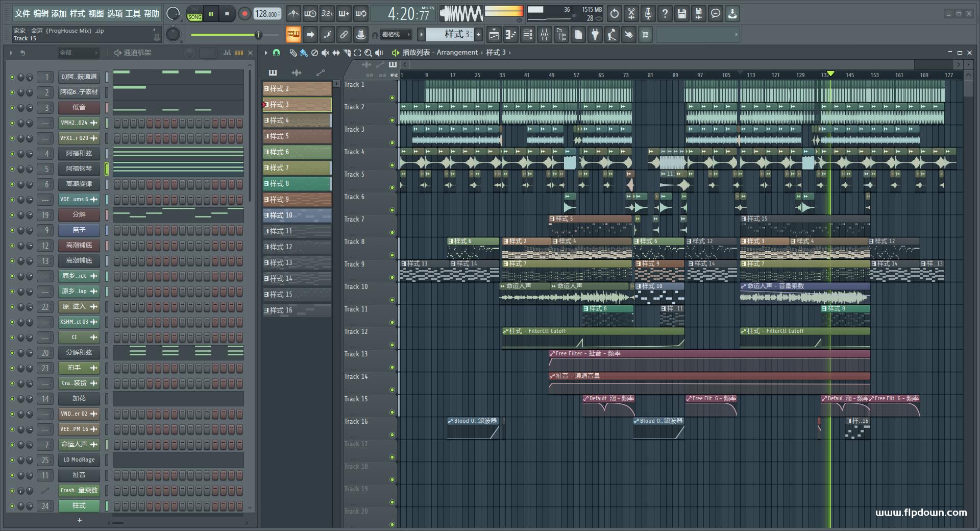Toggle the multilink to controllers icon
The width and height of the screenshot is (980, 531).
click(x=361, y=35)
